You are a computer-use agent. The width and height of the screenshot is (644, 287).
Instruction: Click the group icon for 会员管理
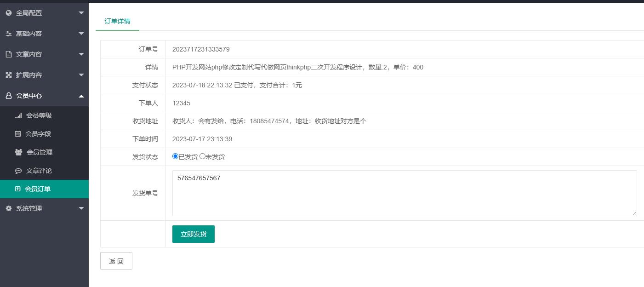coord(18,152)
